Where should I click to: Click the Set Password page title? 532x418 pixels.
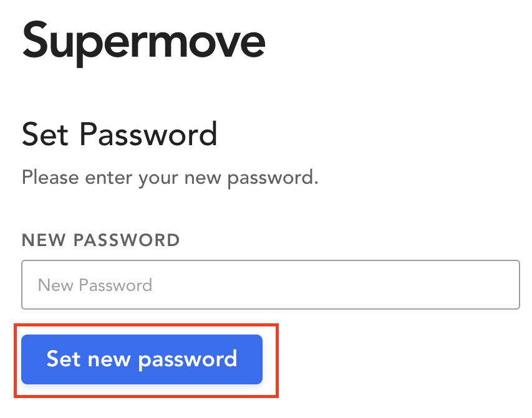pyautogui.click(x=119, y=134)
